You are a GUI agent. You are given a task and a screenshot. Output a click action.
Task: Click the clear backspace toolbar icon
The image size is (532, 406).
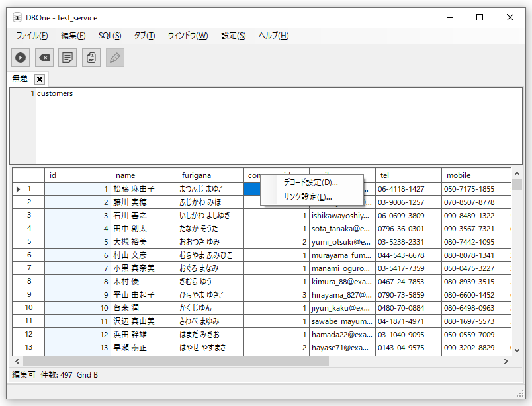44,58
